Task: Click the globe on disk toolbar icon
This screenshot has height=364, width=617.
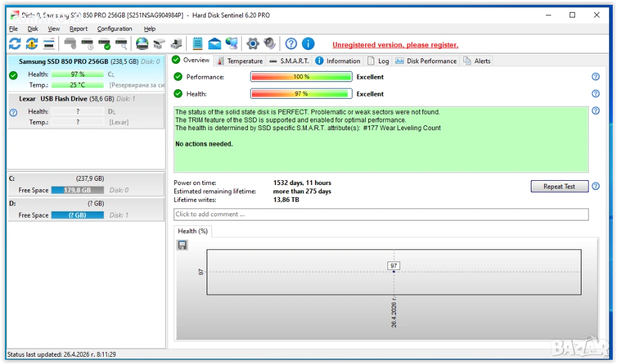Action: click(x=142, y=43)
